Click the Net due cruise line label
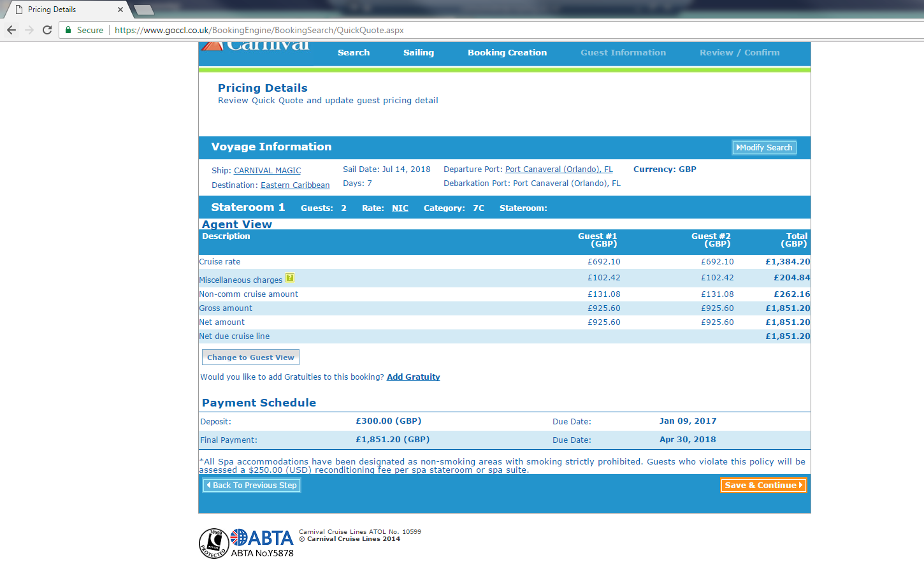 235,336
